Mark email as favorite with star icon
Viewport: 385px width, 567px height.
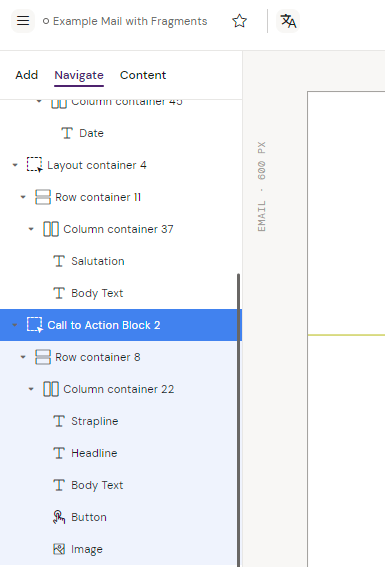tap(239, 21)
